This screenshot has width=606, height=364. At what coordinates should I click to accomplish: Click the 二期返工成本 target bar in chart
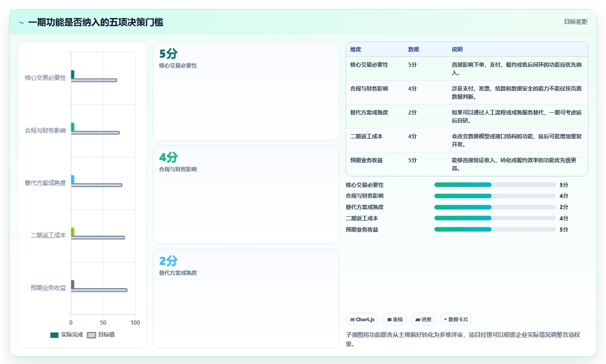[98, 237]
